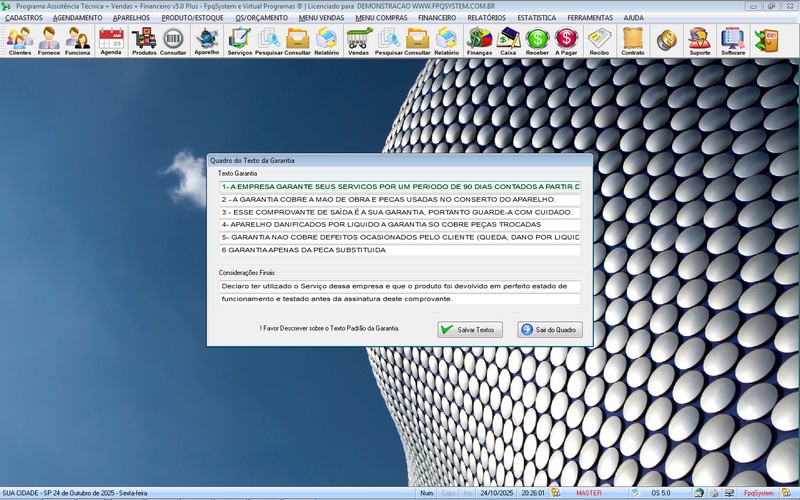Open the MENU COMPRAS menu
Image resolution: width=800 pixels, height=500 pixels.
click(x=381, y=18)
